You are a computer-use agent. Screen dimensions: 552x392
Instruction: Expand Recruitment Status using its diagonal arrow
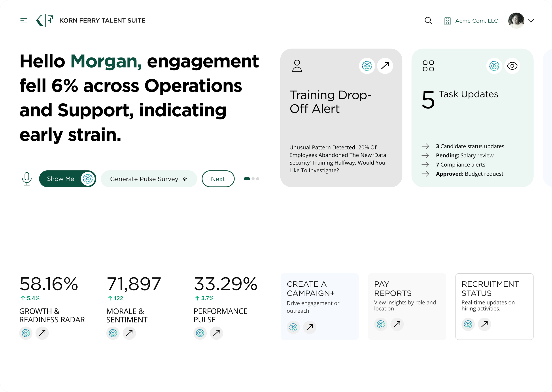(484, 324)
